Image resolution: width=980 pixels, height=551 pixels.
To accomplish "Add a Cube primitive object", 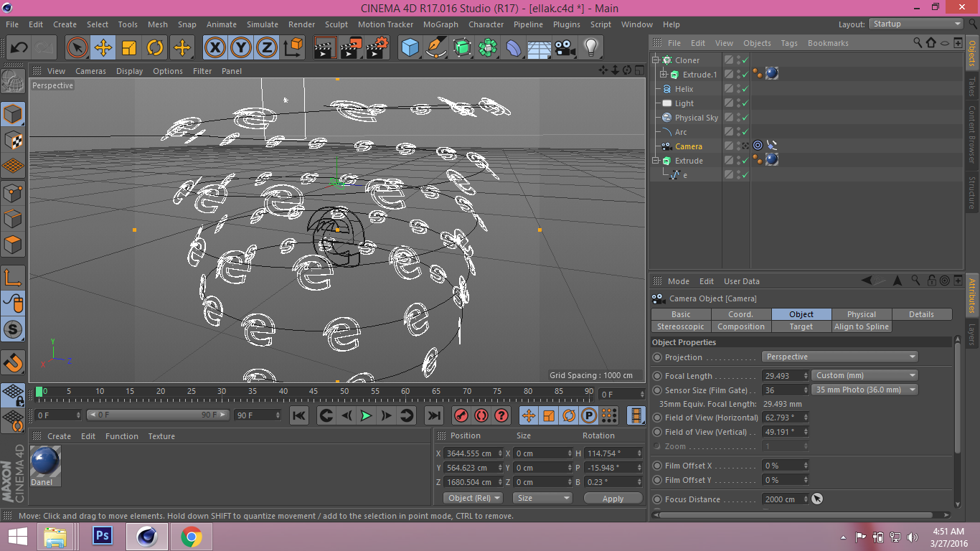I will tap(410, 48).
